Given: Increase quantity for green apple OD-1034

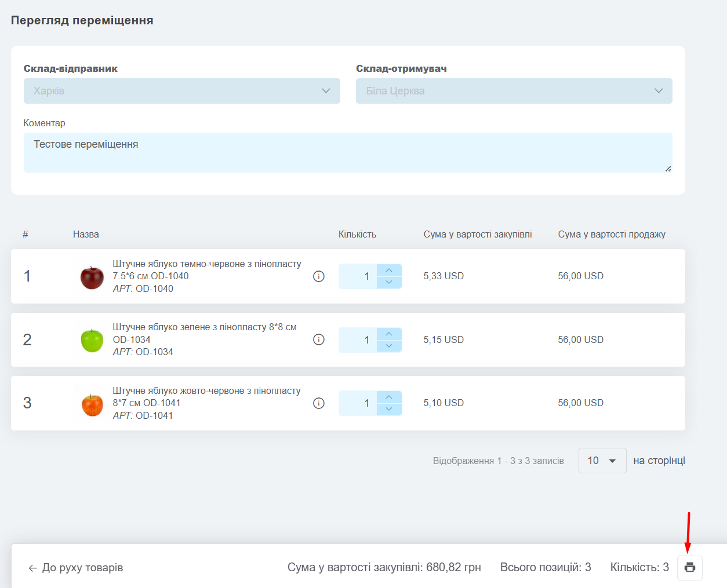Looking at the screenshot, I should point(389,334).
